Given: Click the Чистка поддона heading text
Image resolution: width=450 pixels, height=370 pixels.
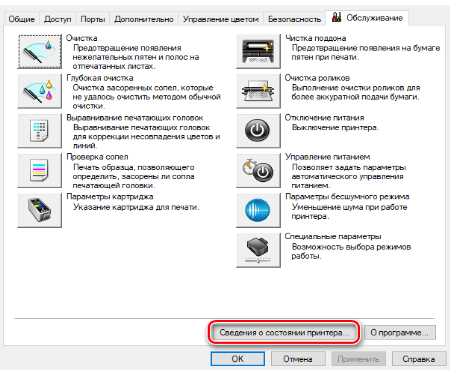Looking at the screenshot, I should (316, 38).
